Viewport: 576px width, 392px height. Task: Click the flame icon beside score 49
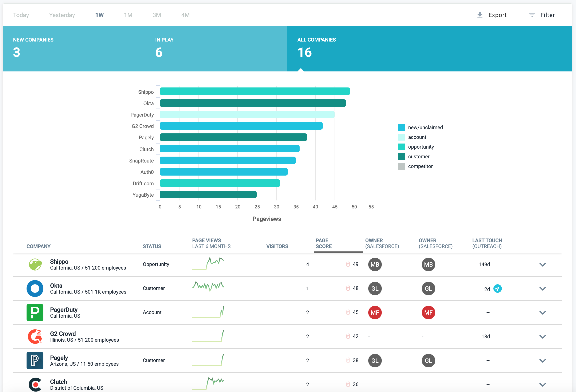tap(348, 264)
